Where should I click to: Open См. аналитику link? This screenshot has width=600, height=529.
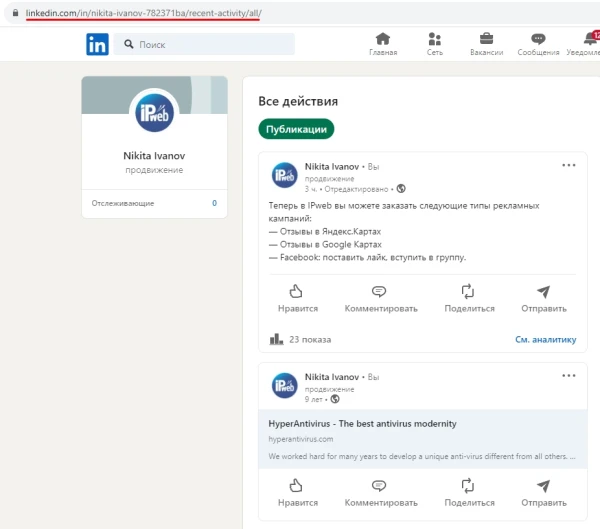coord(545,339)
